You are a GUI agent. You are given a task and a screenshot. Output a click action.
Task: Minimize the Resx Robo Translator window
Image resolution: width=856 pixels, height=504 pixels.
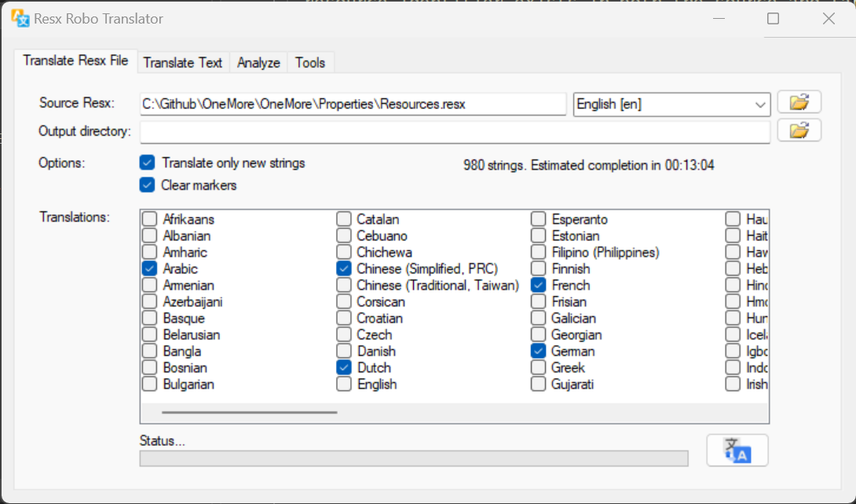click(719, 19)
